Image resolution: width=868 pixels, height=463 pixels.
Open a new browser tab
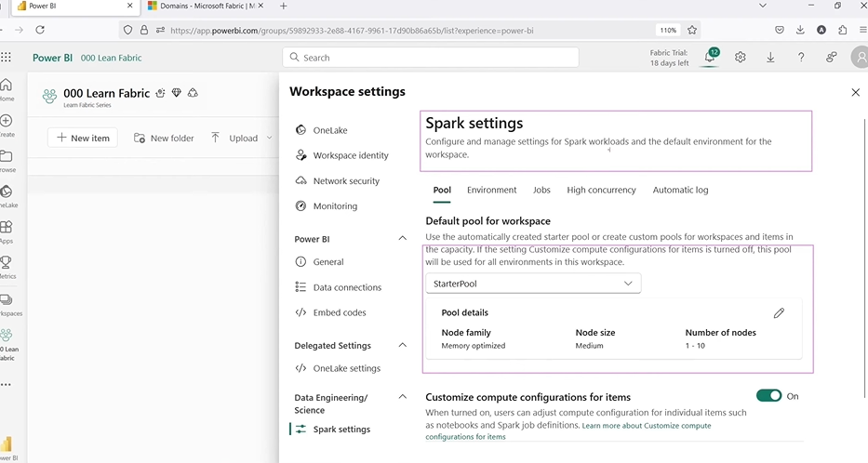tap(284, 6)
